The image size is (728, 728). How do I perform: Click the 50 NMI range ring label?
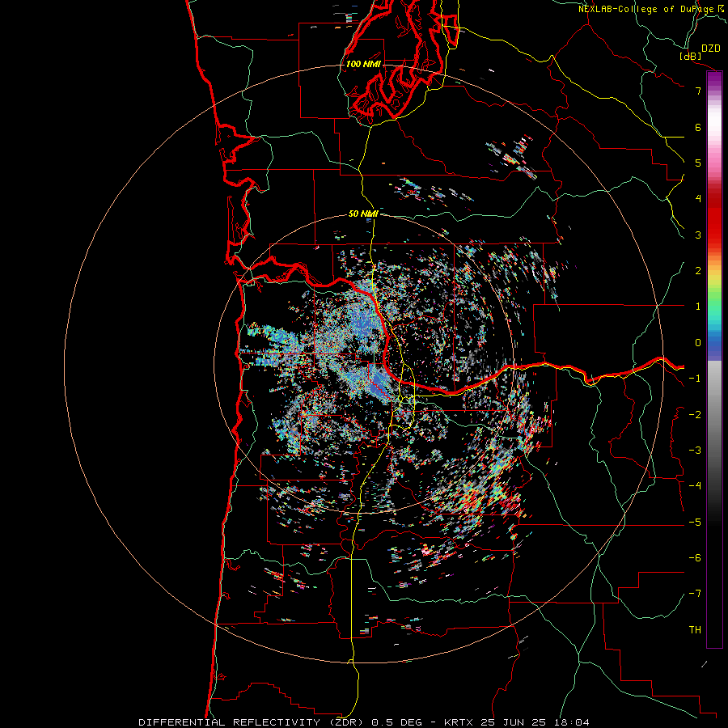coord(363,214)
